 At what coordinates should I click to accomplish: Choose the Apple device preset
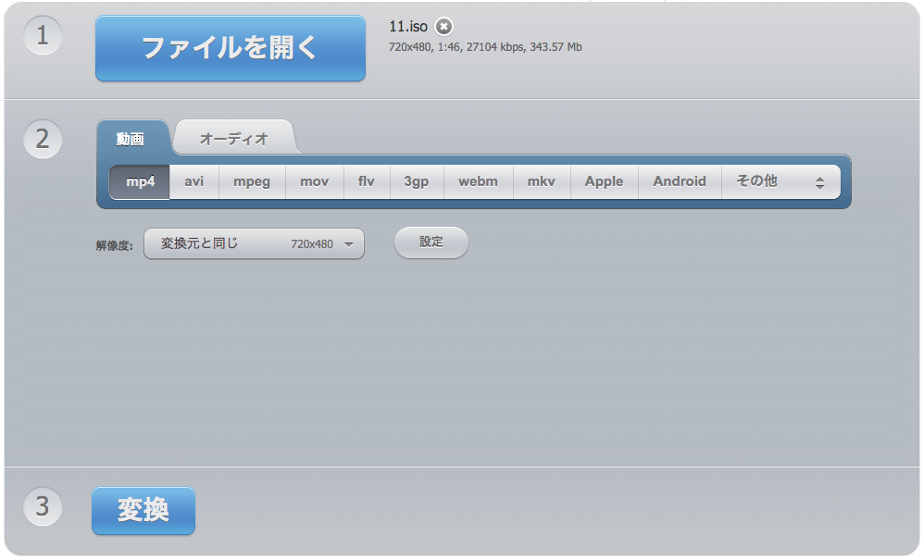[604, 182]
